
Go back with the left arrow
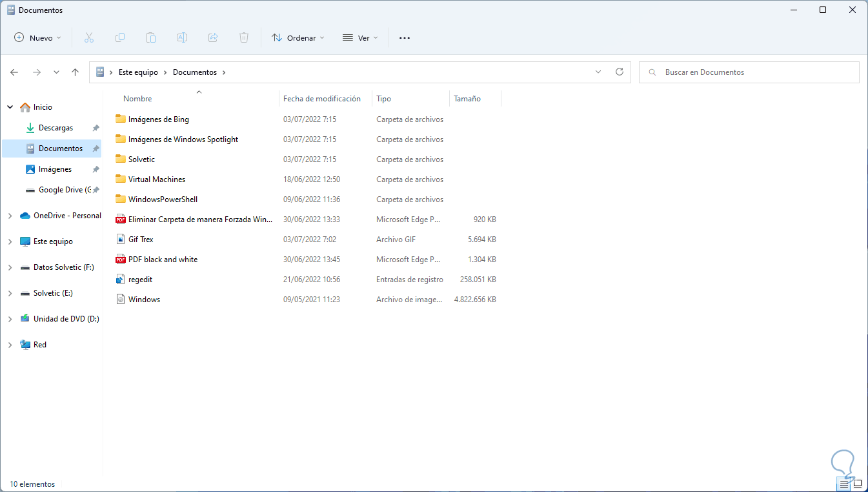(14, 72)
